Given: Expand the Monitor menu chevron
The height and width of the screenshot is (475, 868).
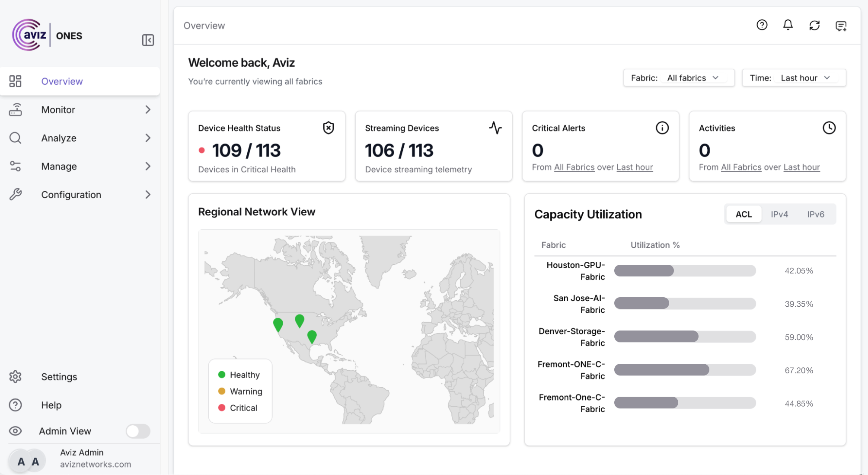Looking at the screenshot, I should tap(148, 110).
